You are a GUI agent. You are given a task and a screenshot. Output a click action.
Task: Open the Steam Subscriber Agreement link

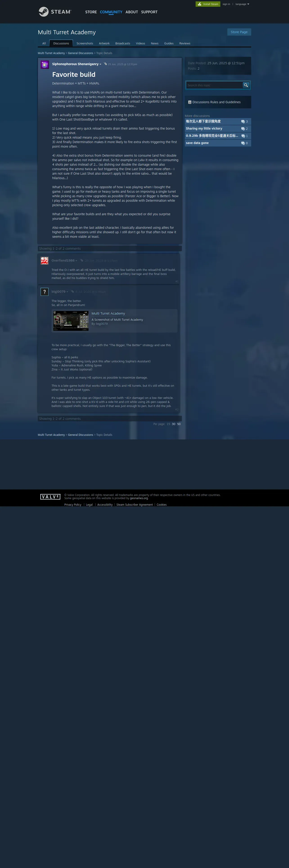point(135,505)
